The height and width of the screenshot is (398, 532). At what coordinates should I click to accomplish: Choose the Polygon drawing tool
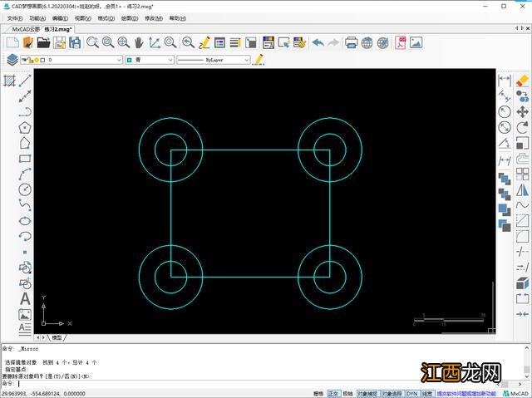pyautogui.click(x=25, y=128)
